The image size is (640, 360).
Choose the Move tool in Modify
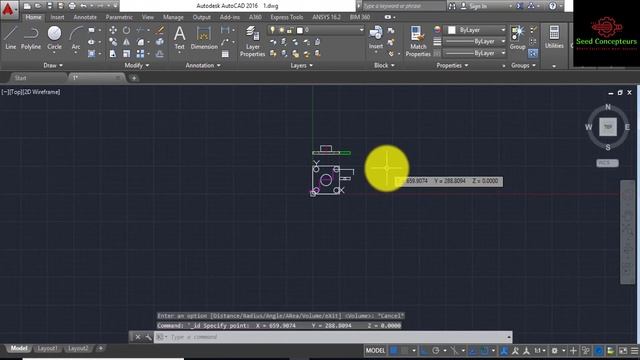[113, 30]
